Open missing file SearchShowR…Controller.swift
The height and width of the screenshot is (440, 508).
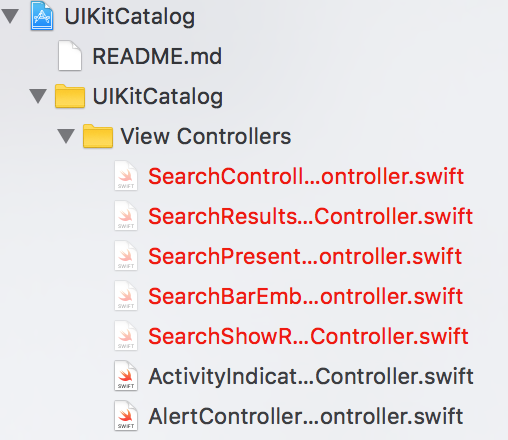(308, 336)
